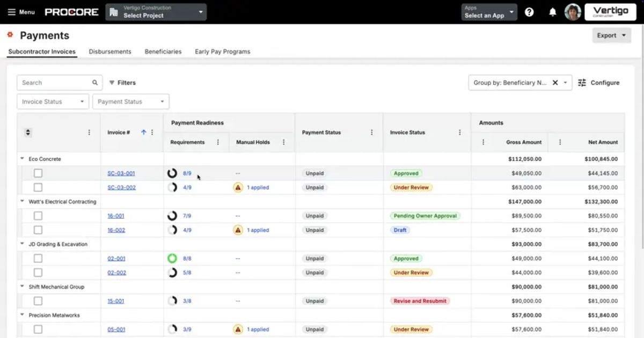Click the Payments gear icon
644x338 pixels.
10,35
